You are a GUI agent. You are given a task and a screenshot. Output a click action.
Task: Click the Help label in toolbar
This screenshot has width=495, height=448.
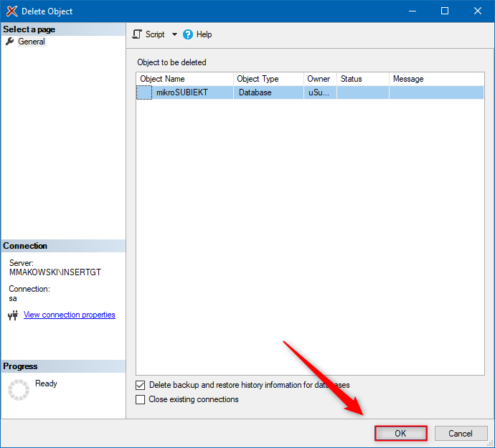click(x=204, y=34)
